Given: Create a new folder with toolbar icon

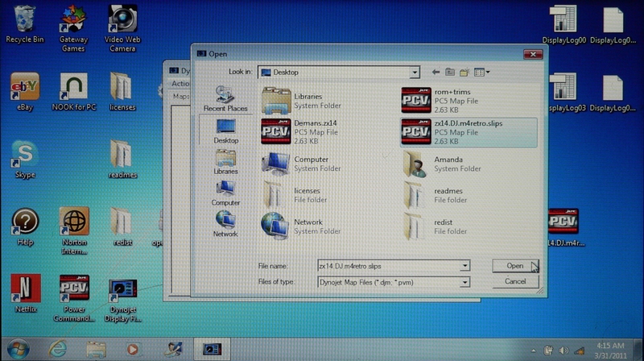Looking at the screenshot, I should click(x=464, y=73).
